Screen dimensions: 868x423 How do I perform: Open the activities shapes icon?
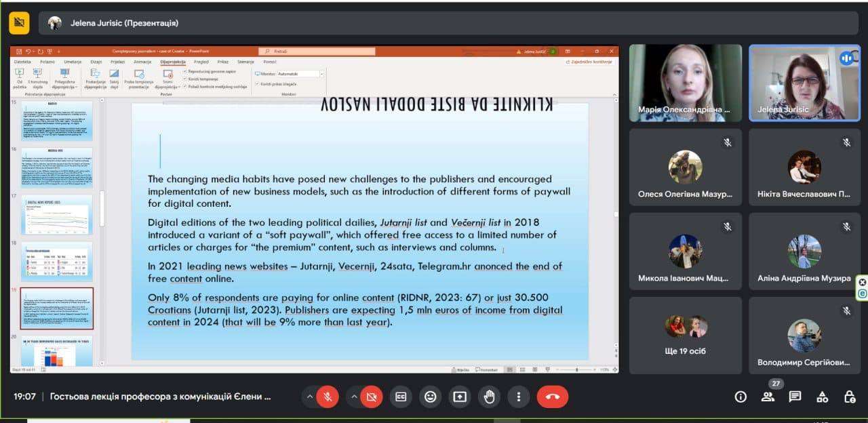tap(822, 397)
